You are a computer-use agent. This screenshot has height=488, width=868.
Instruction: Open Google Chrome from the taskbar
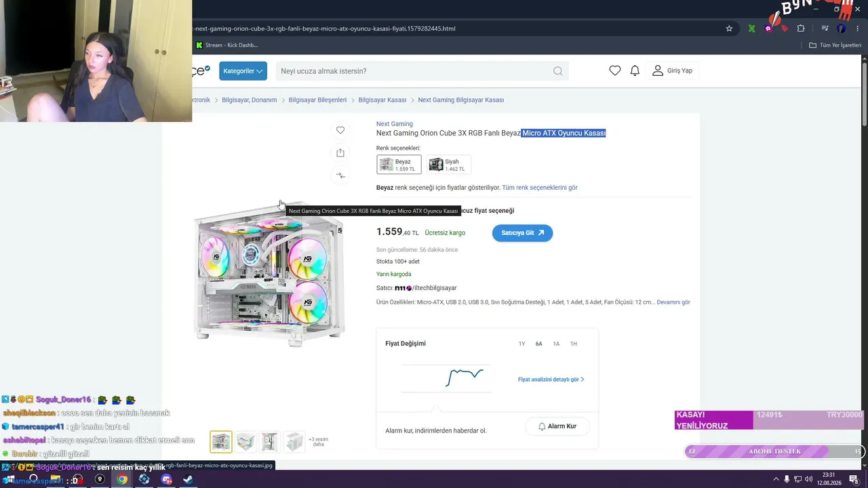122,479
